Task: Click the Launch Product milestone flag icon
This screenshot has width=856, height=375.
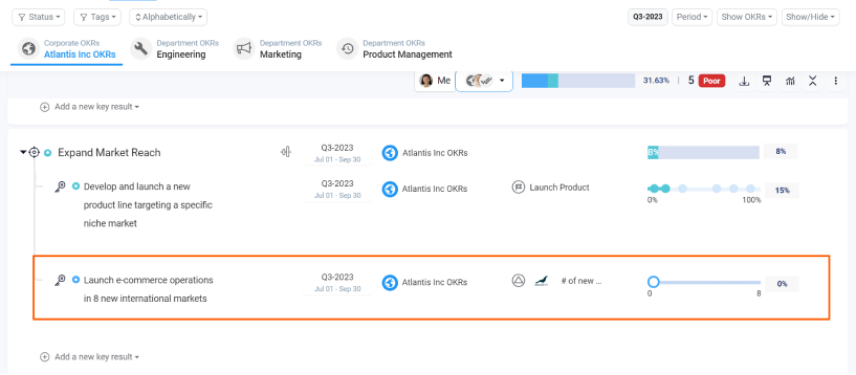Action: pos(518,187)
